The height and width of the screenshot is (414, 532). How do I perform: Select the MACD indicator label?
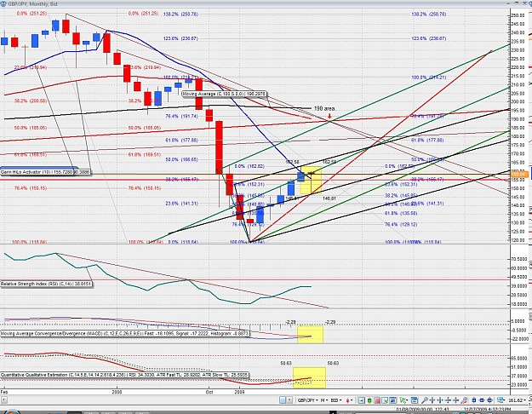[x=124, y=334]
